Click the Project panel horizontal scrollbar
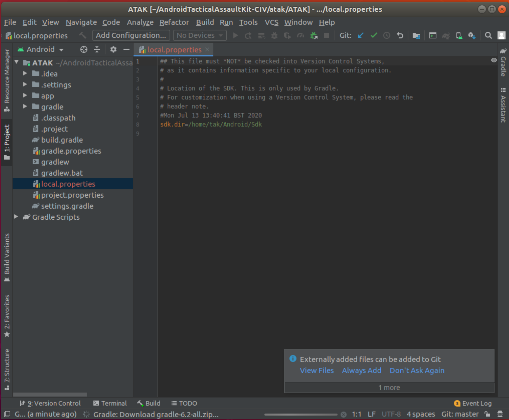509x420 pixels. point(50,394)
